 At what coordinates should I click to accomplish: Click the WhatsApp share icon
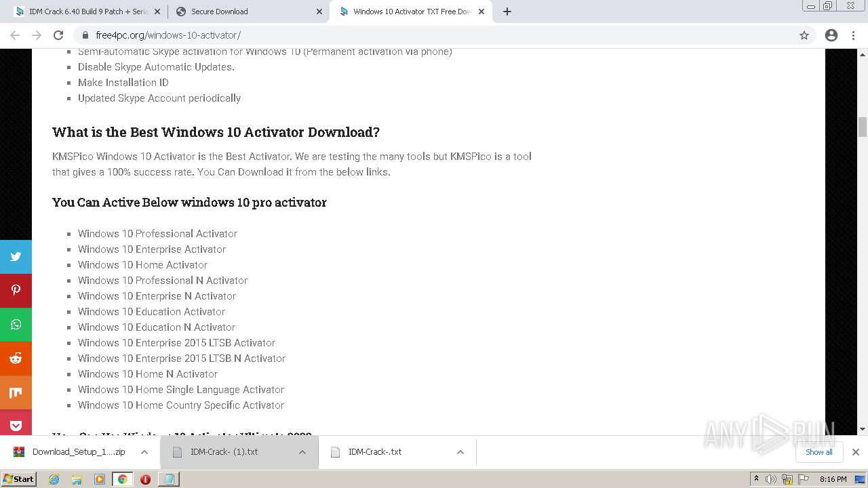[16, 325]
